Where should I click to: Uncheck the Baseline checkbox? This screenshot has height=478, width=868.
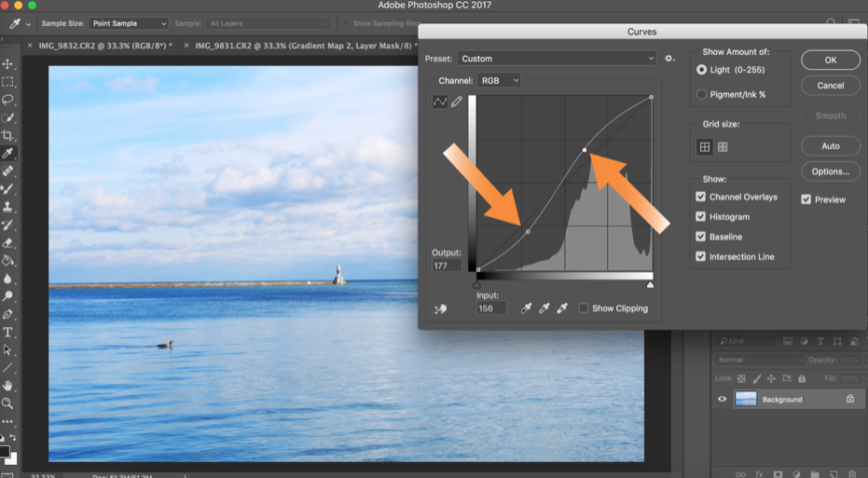(x=701, y=237)
